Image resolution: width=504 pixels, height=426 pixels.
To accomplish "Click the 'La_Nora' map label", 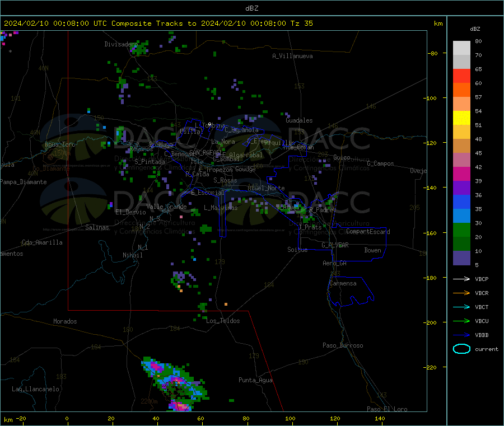I will coord(223,142).
